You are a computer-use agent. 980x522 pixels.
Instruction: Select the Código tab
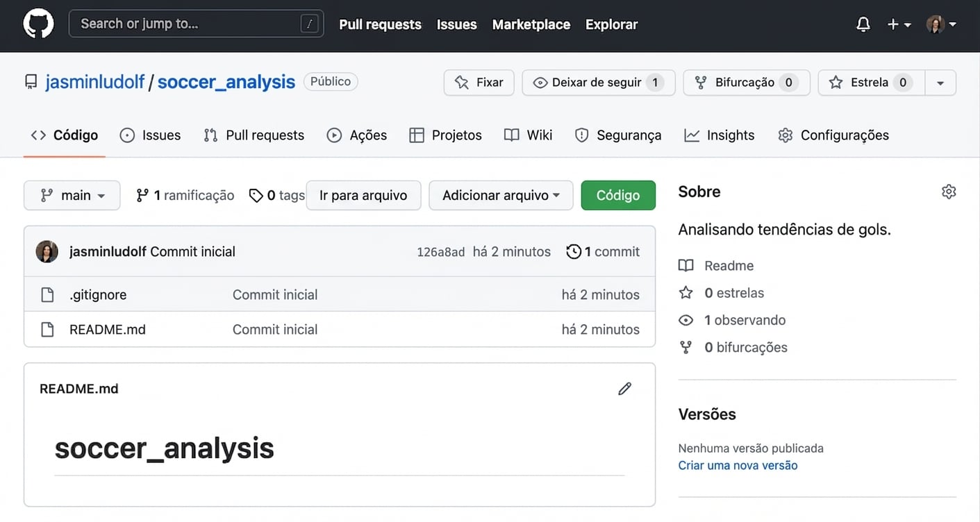point(65,135)
